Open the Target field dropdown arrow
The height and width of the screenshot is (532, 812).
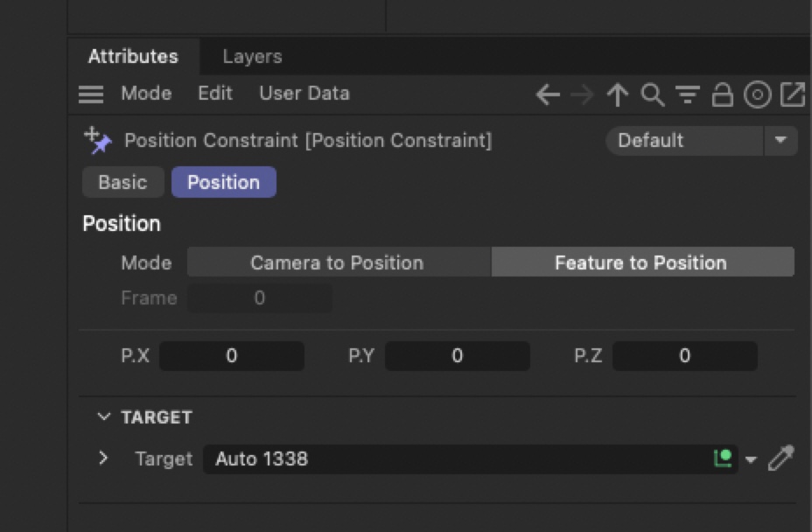click(751, 459)
